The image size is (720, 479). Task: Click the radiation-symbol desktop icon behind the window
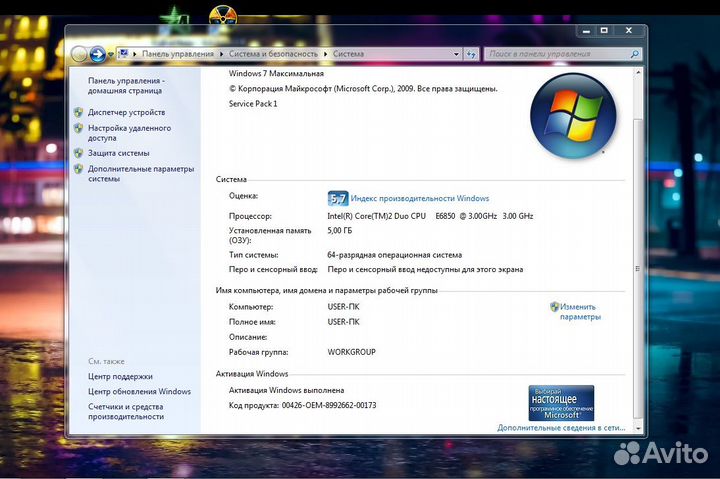223,16
